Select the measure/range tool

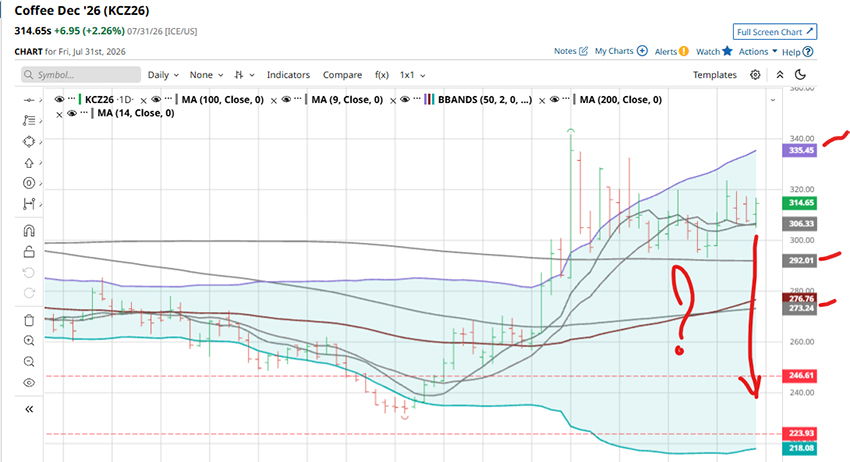point(29,204)
